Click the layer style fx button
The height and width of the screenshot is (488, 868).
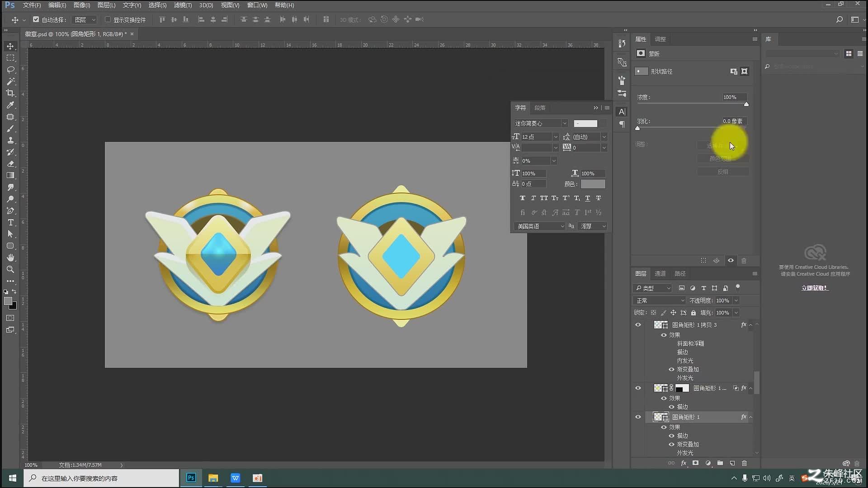684,463
